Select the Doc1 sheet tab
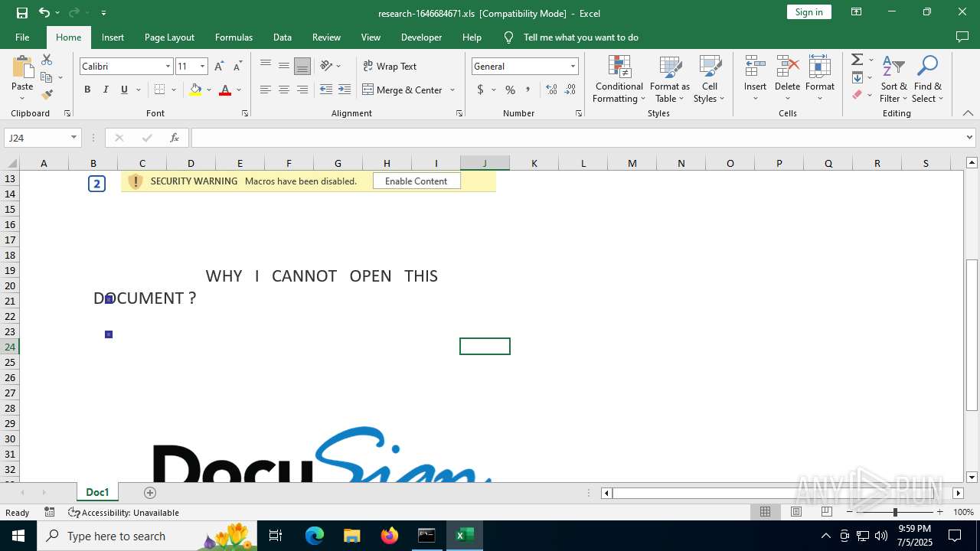The image size is (980, 551). click(x=97, y=492)
